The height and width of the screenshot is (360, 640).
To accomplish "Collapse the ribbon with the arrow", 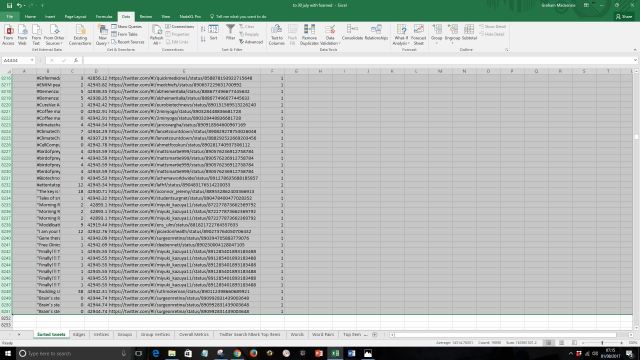I will [x=635, y=50].
